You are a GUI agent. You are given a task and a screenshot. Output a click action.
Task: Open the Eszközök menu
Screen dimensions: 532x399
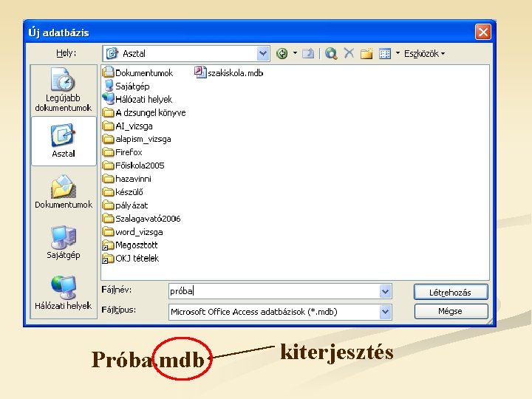(x=424, y=54)
